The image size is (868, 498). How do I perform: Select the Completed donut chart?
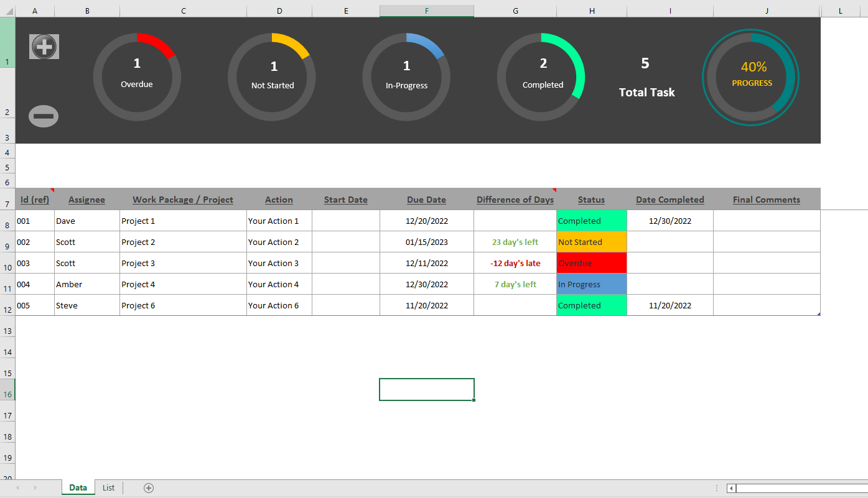pyautogui.click(x=541, y=76)
